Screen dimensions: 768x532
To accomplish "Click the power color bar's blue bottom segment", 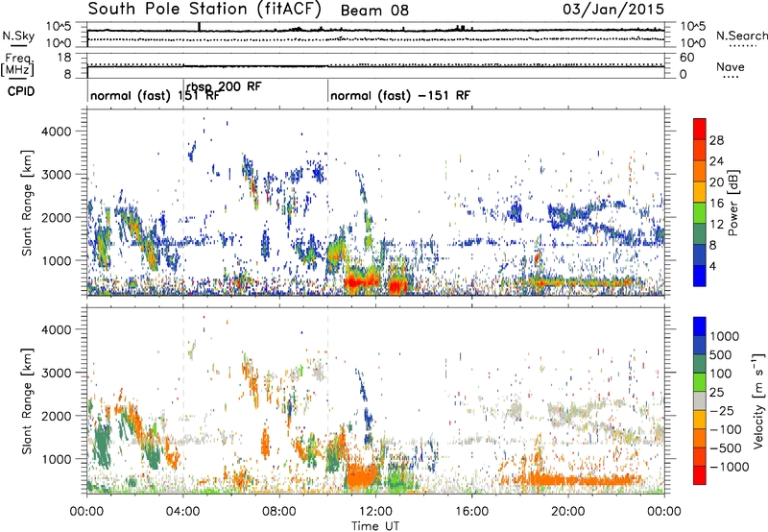I will coord(700,276).
